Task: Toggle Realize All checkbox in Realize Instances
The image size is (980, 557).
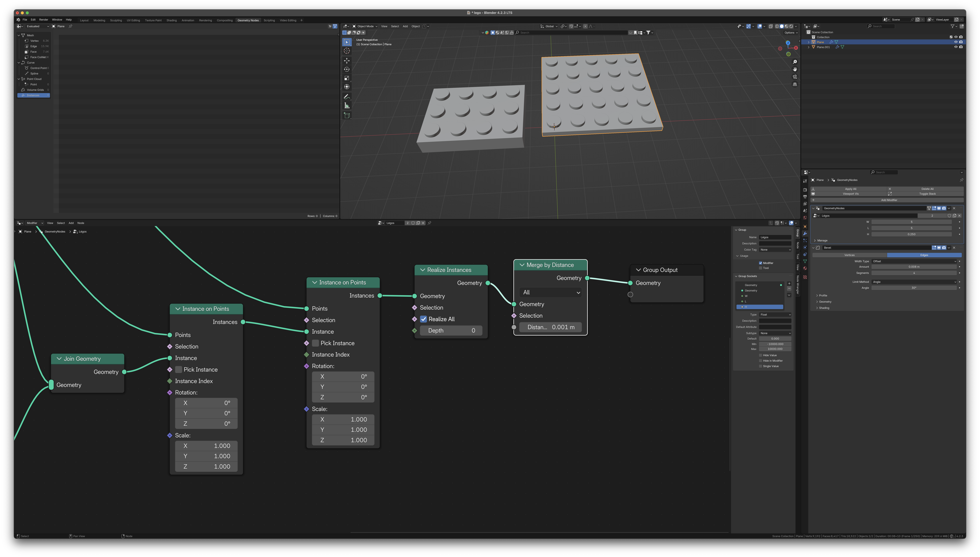Action: tap(423, 319)
